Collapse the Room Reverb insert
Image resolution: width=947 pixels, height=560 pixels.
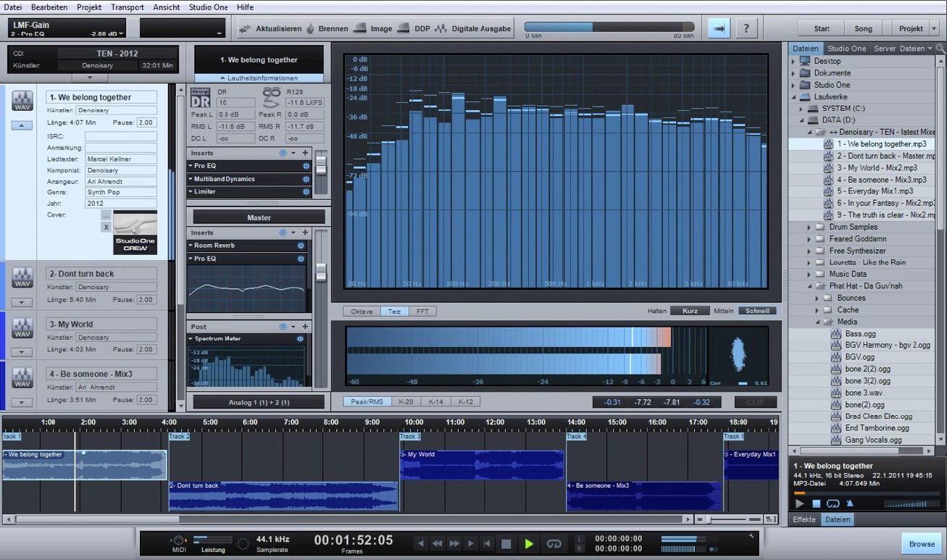(x=191, y=246)
